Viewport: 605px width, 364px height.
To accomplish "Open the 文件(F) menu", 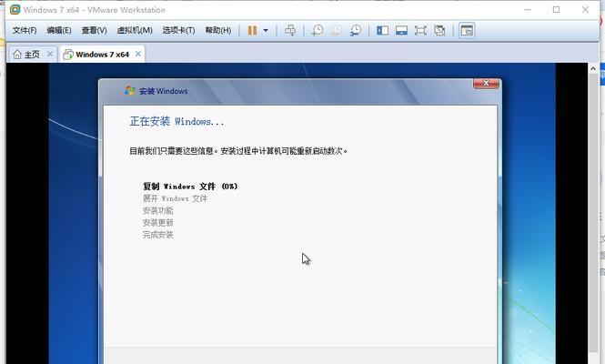I will (25, 30).
